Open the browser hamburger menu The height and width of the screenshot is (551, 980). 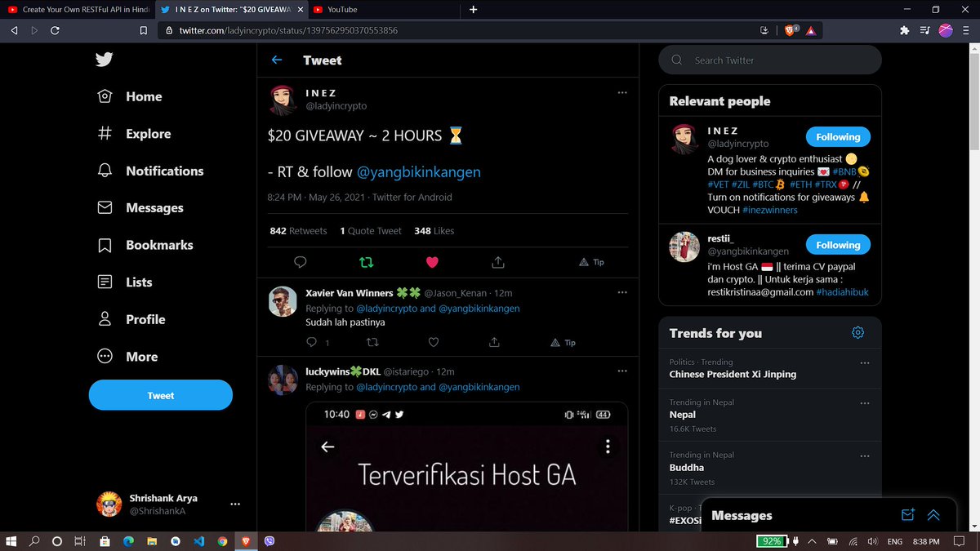(x=966, y=30)
